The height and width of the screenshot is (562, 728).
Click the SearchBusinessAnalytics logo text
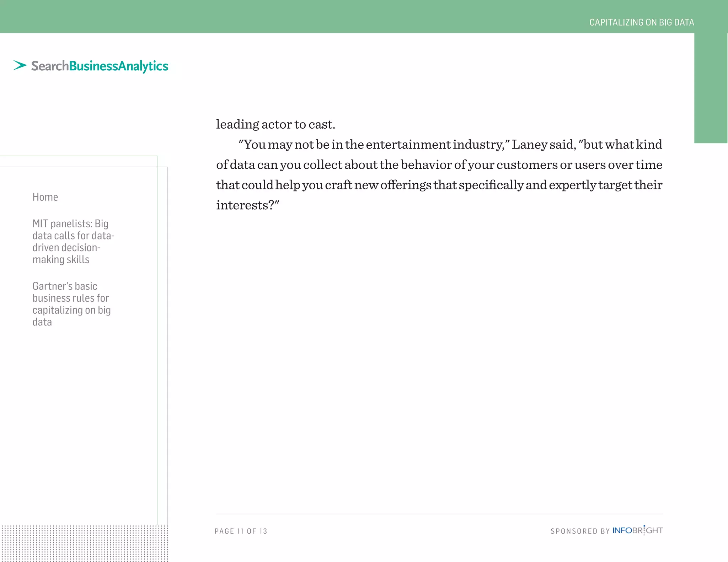click(100, 66)
